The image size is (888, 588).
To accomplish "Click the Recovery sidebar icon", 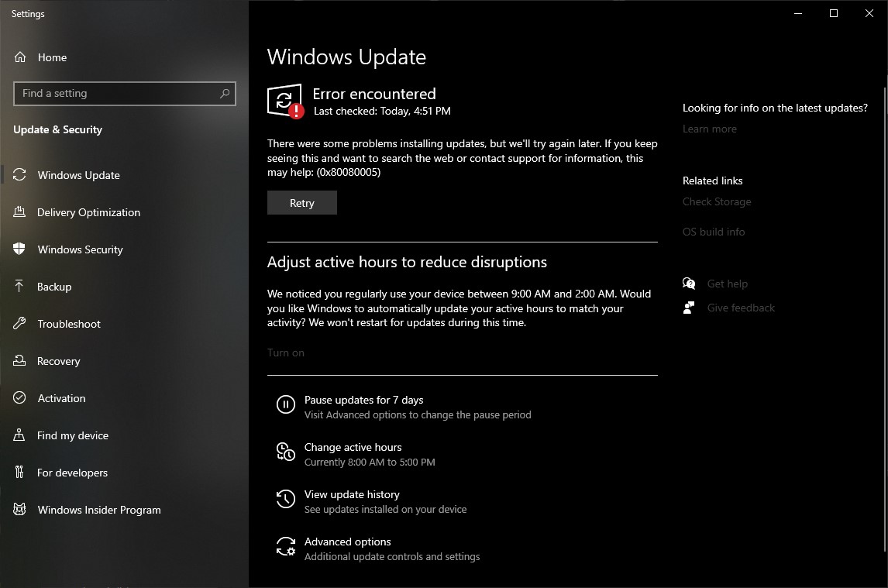I will [x=19, y=360].
